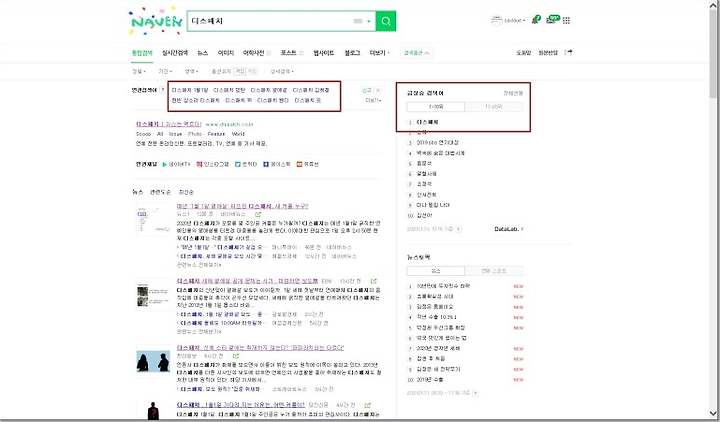Click the 신고 report button
This screenshot has width=720, height=422.
[367, 90]
